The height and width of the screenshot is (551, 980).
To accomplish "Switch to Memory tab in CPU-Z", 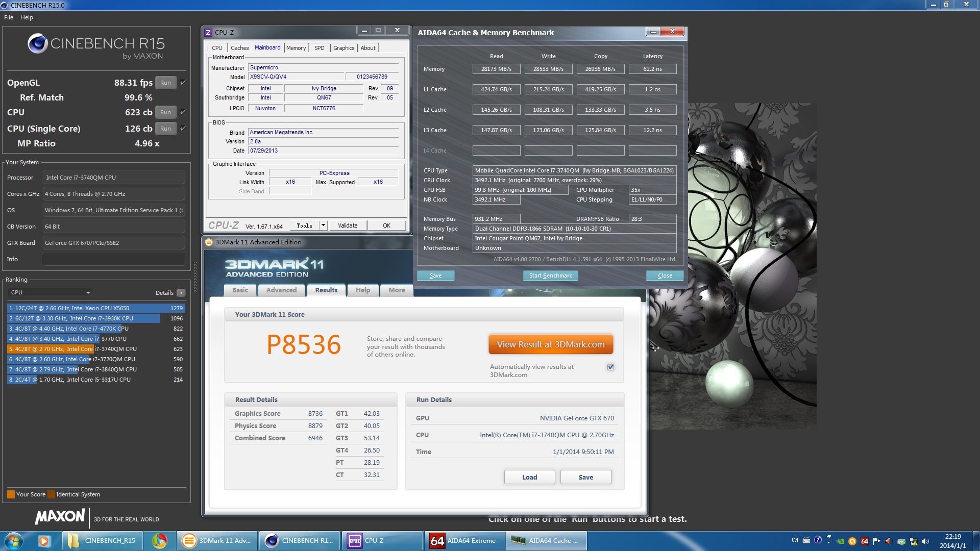I will pos(296,48).
